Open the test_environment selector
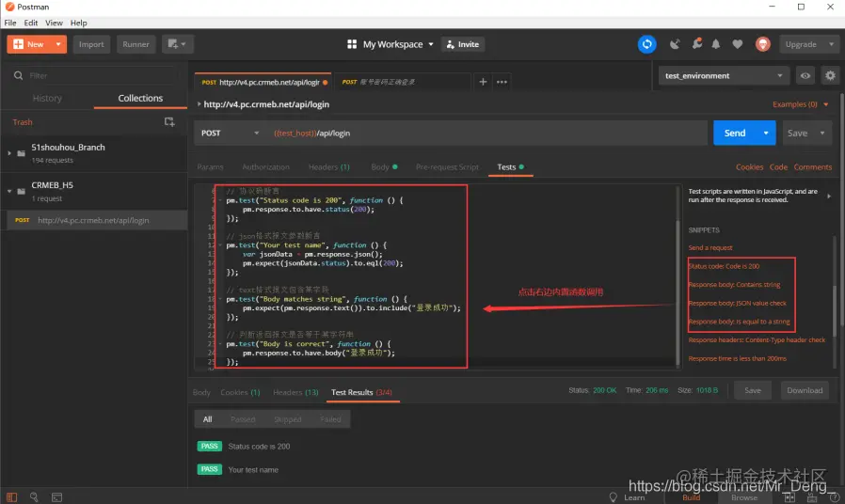This screenshot has width=845, height=504. click(724, 76)
